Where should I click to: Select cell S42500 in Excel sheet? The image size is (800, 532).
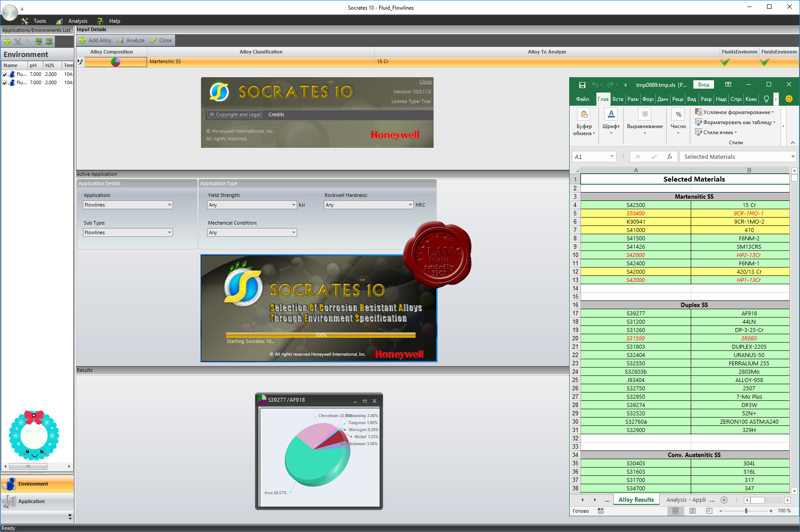[635, 205]
